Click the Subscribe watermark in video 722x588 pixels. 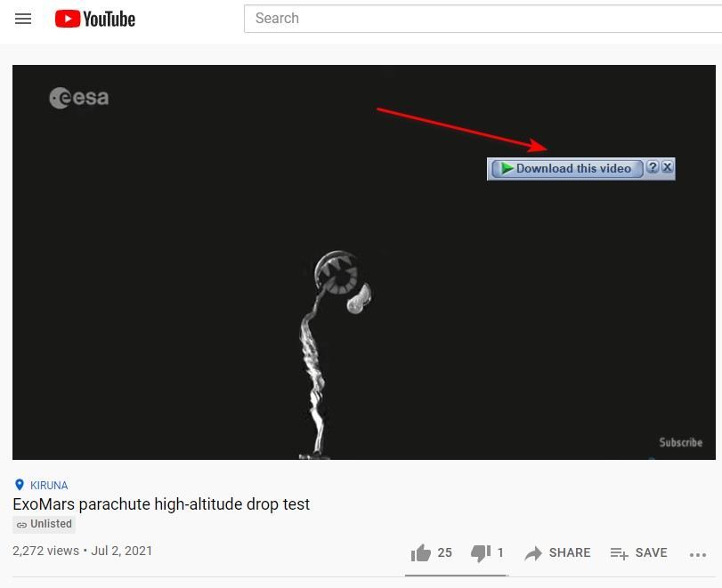pyautogui.click(x=680, y=442)
